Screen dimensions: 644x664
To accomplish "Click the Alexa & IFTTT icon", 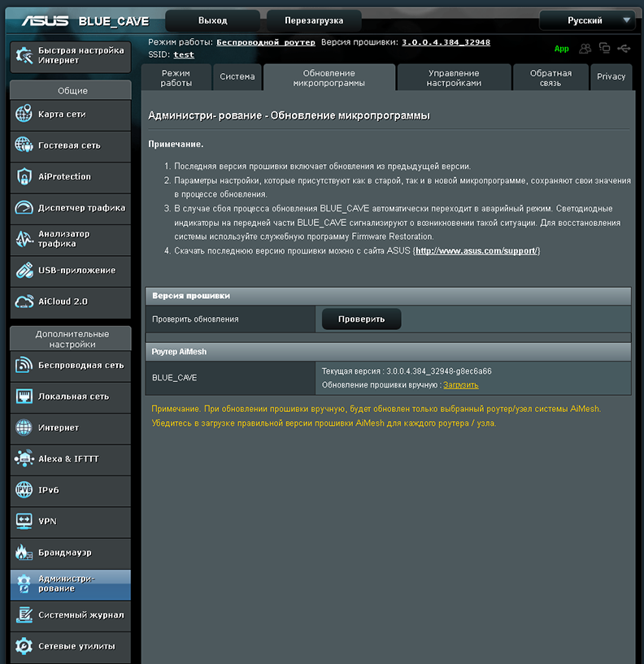I will tap(24, 458).
